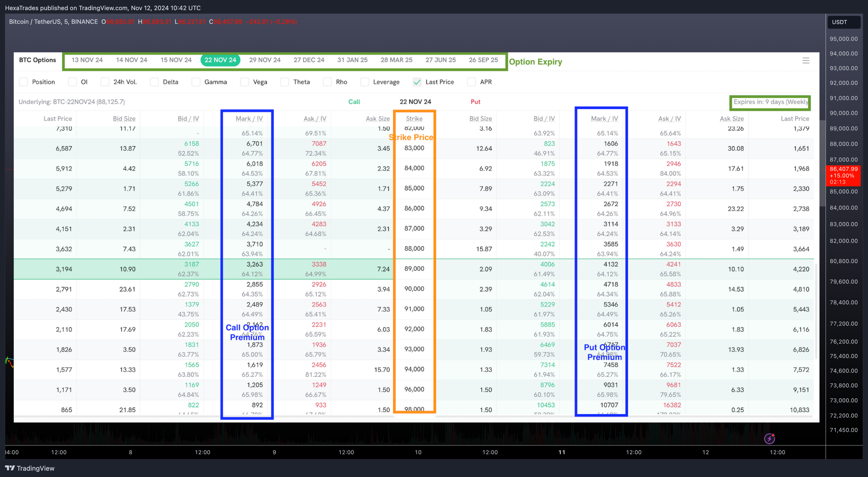Switch to 29 NOV 24 expiry
Screen dimensions: 868x477
(x=265, y=60)
